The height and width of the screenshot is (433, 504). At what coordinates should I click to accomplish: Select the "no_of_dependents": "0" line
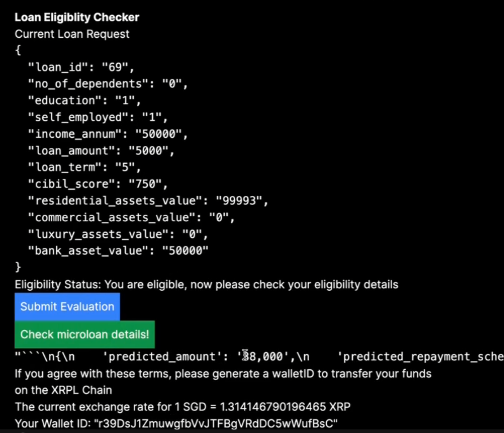point(108,84)
